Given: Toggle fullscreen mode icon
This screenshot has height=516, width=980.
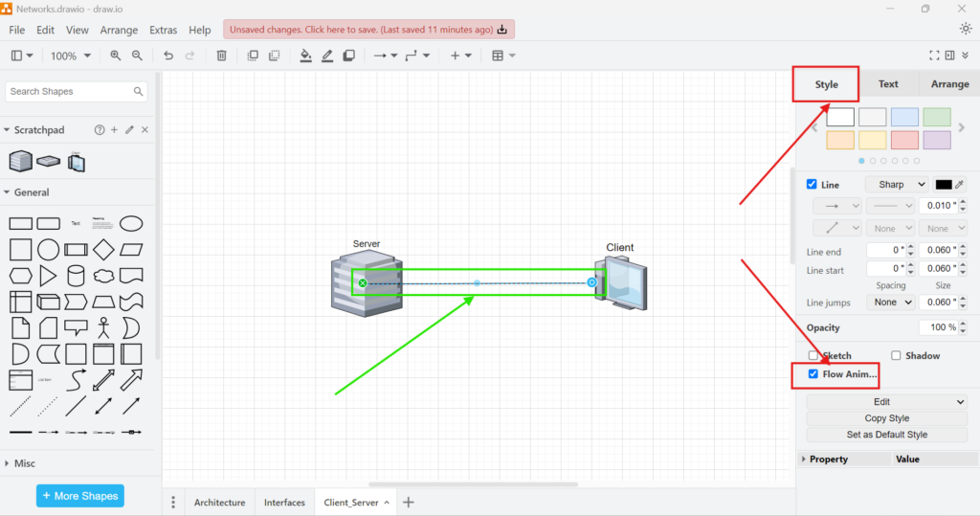Looking at the screenshot, I should coord(935,56).
